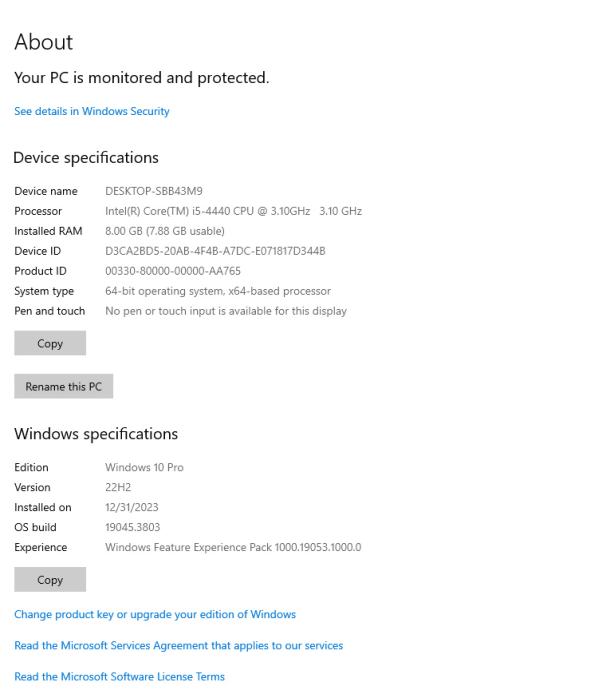Viewport: 610px width, 690px height.
Task: Open Change product key or upgrade edition link
Action: (155, 613)
